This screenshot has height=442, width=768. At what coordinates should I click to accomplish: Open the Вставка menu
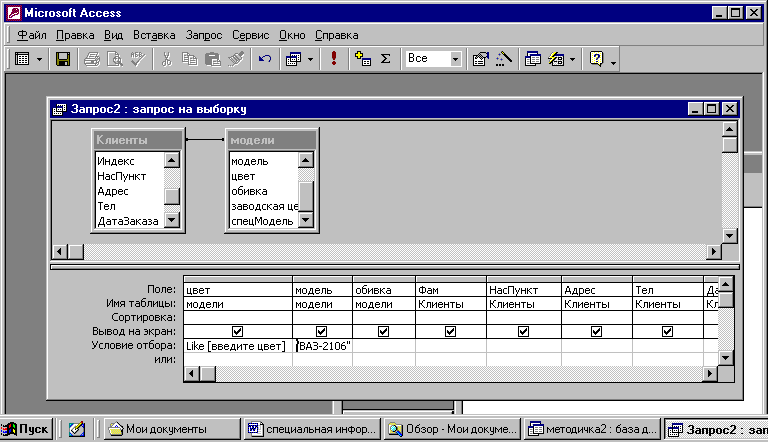point(154,35)
